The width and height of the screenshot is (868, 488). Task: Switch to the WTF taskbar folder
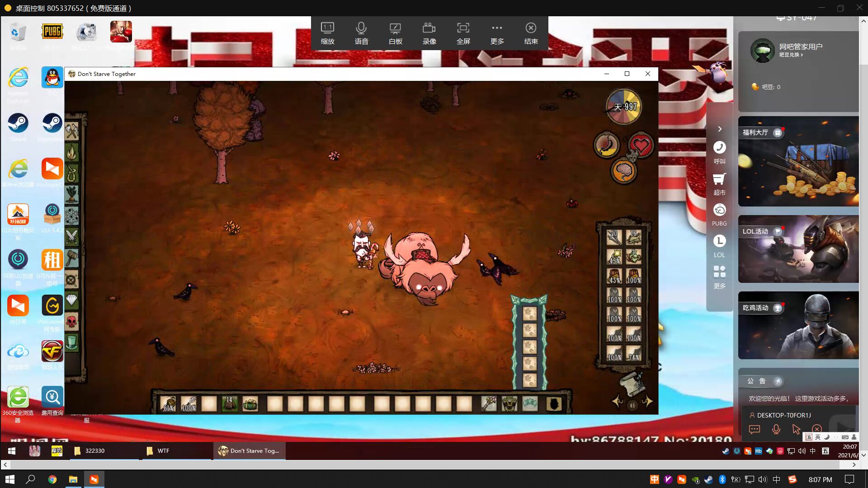[177, 450]
